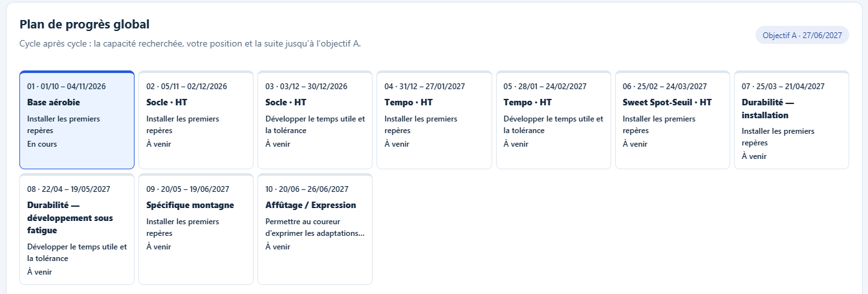Click date range 20/06 – 26/06/2027

pyautogui.click(x=314, y=189)
